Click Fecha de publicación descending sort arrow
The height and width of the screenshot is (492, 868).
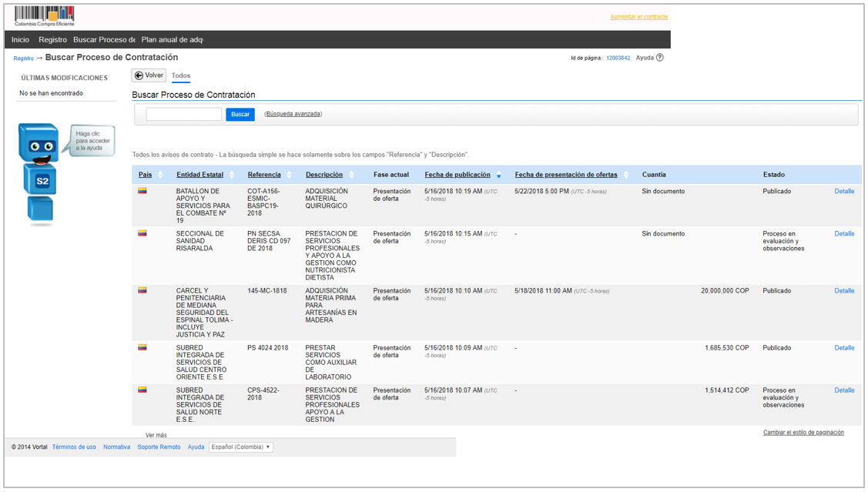pos(498,176)
